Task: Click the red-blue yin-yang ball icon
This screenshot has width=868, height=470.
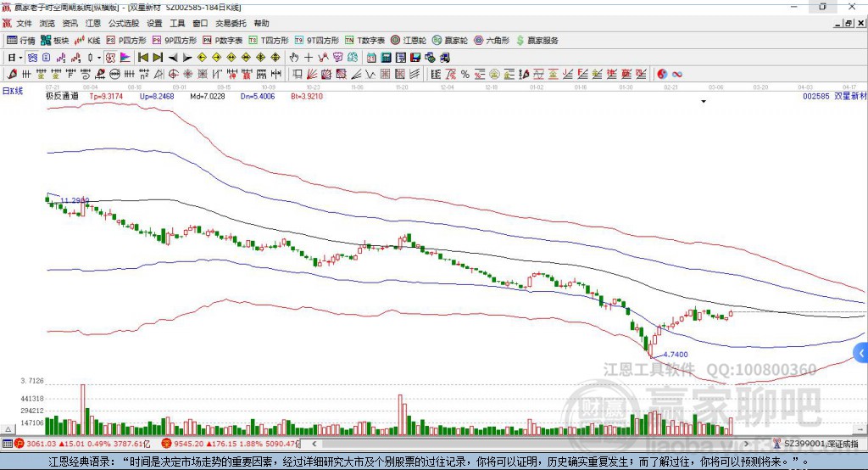Action: 662,75
